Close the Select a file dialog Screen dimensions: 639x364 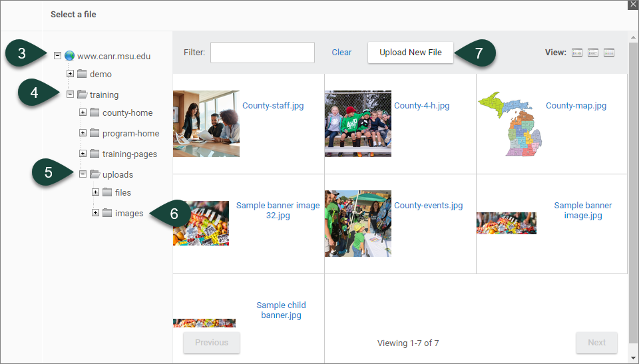pyautogui.click(x=632, y=4)
